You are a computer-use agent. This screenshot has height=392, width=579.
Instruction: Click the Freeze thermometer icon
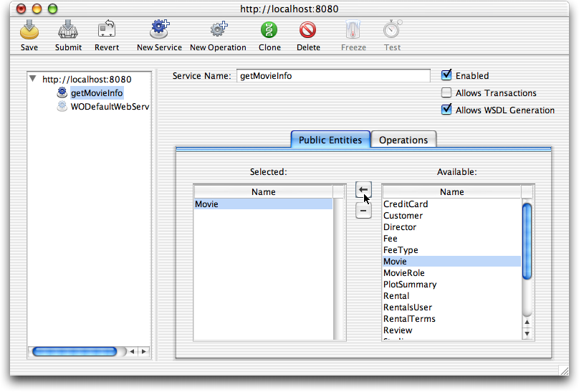[353, 29]
